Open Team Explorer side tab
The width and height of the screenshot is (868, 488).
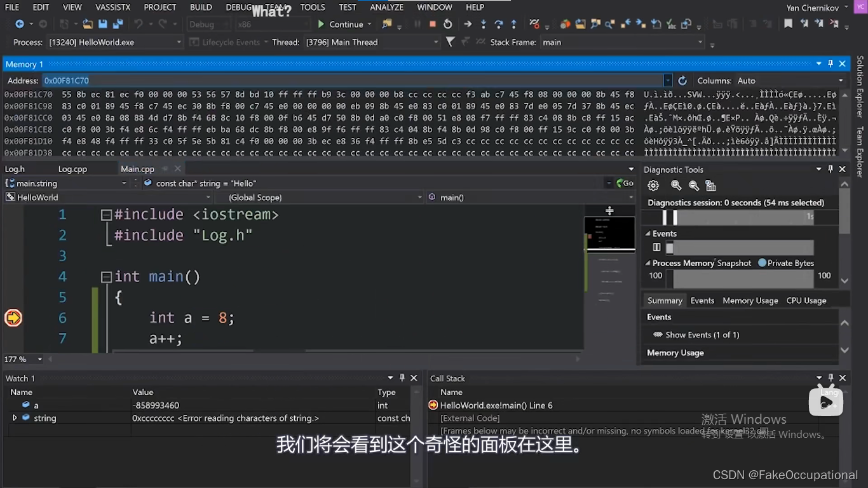pyautogui.click(x=860, y=151)
